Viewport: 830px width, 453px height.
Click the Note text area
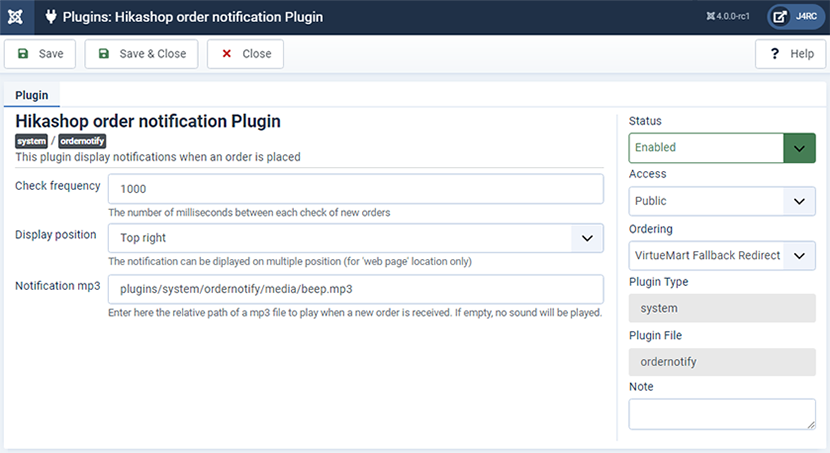pyautogui.click(x=722, y=414)
